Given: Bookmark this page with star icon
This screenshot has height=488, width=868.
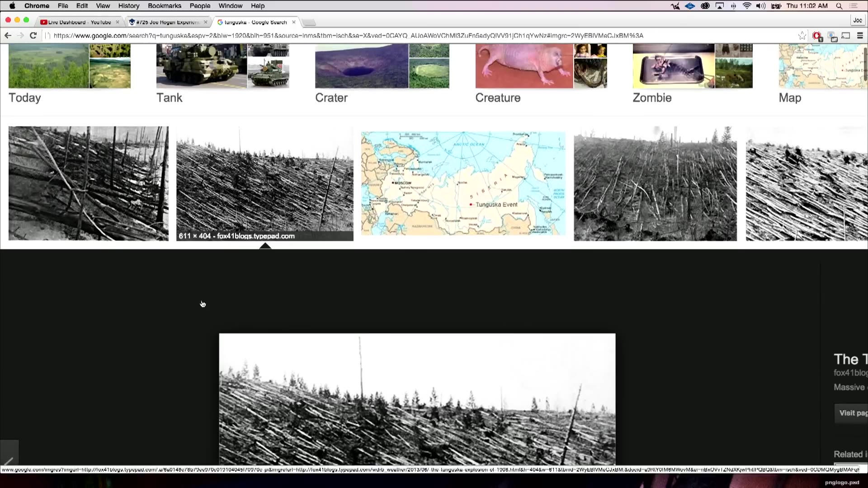Looking at the screenshot, I should pos(802,36).
